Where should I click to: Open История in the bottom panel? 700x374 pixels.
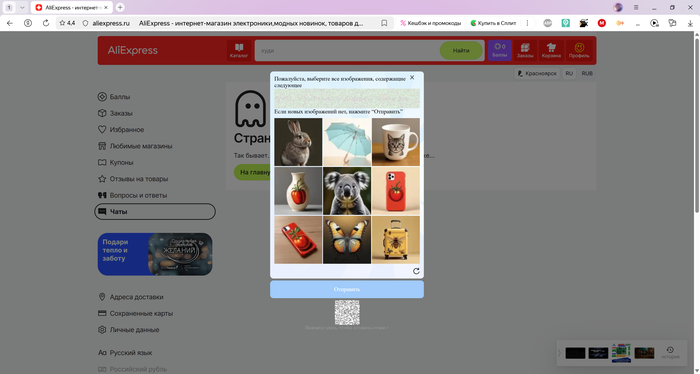click(x=670, y=352)
